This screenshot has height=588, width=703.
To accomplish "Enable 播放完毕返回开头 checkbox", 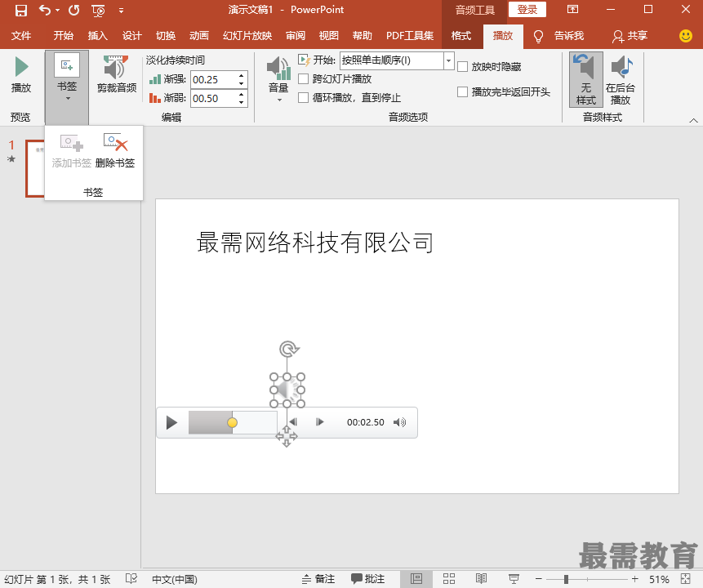I will (463, 92).
